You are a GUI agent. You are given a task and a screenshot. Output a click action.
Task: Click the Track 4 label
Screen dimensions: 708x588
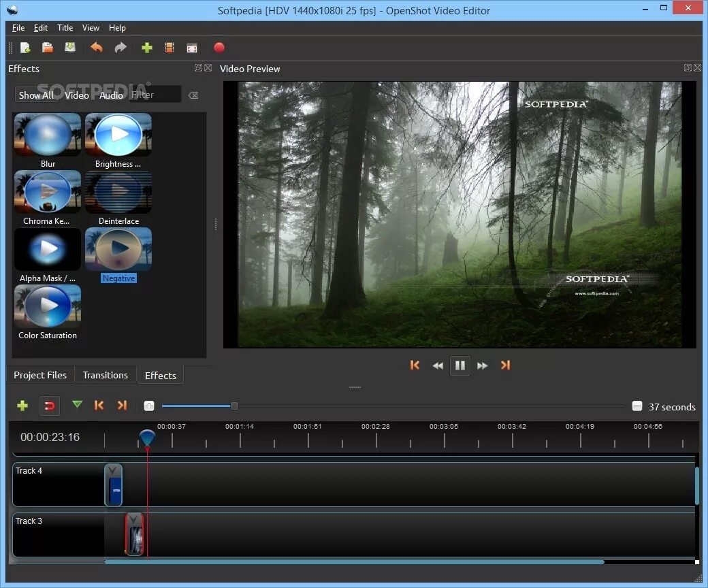29,471
